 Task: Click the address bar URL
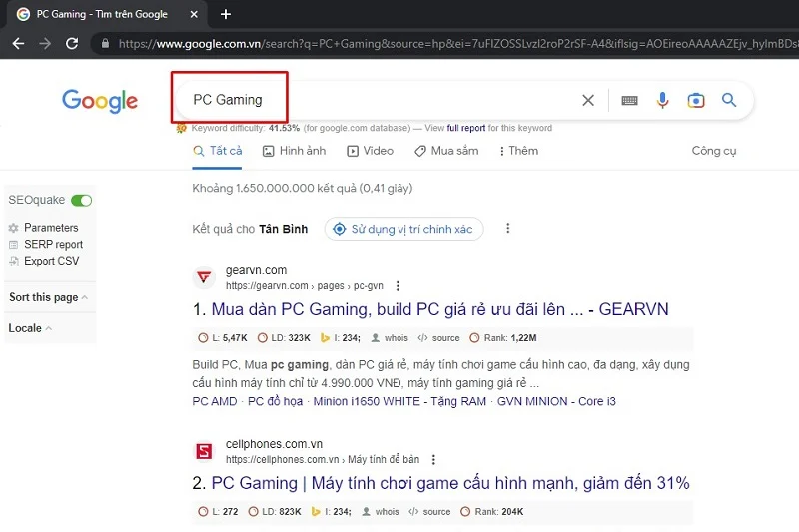[457, 44]
